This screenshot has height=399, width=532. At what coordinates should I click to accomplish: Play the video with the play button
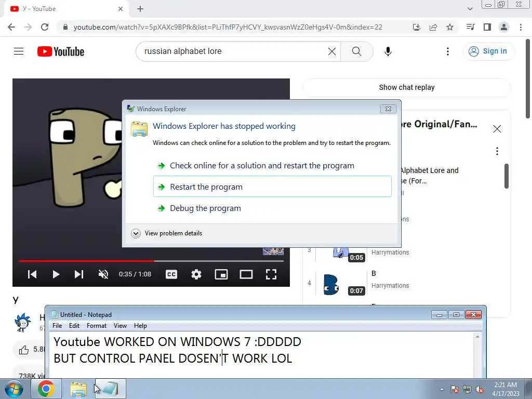pos(56,274)
